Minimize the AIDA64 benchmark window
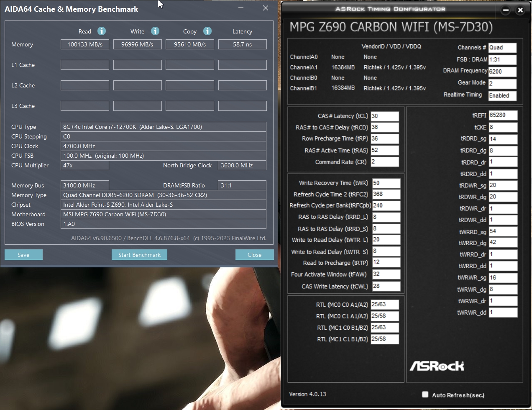Viewport: 532px width, 410px height. (241, 8)
